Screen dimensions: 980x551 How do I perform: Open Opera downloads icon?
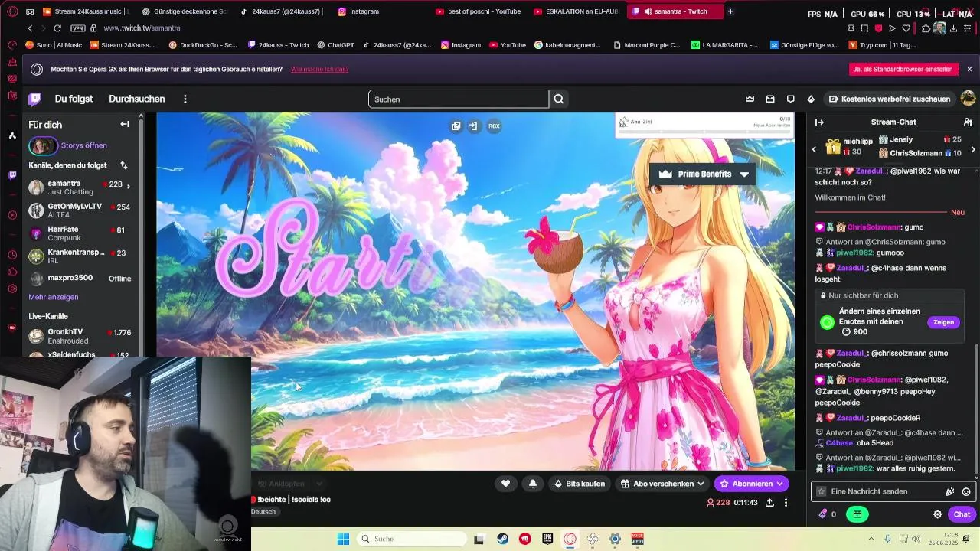[953, 28]
